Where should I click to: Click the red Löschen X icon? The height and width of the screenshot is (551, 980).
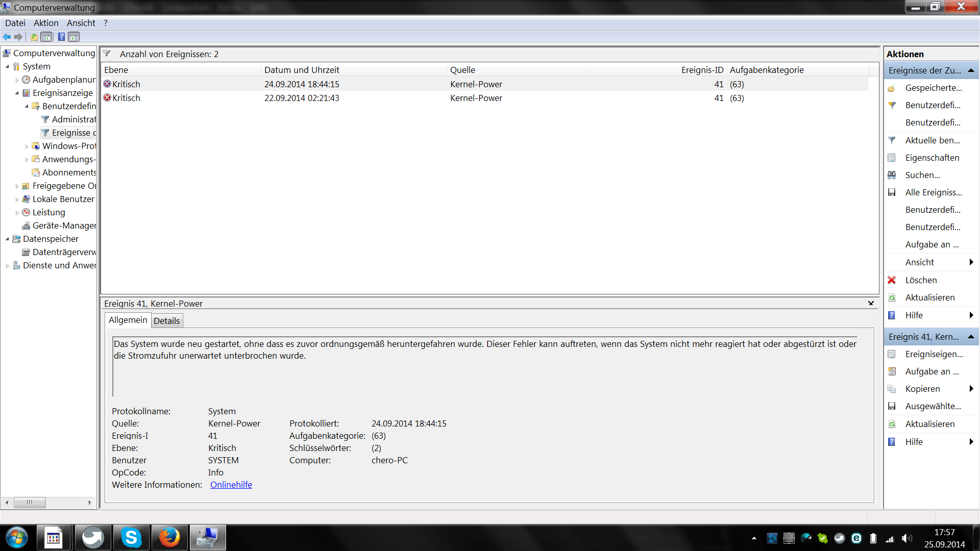point(892,280)
